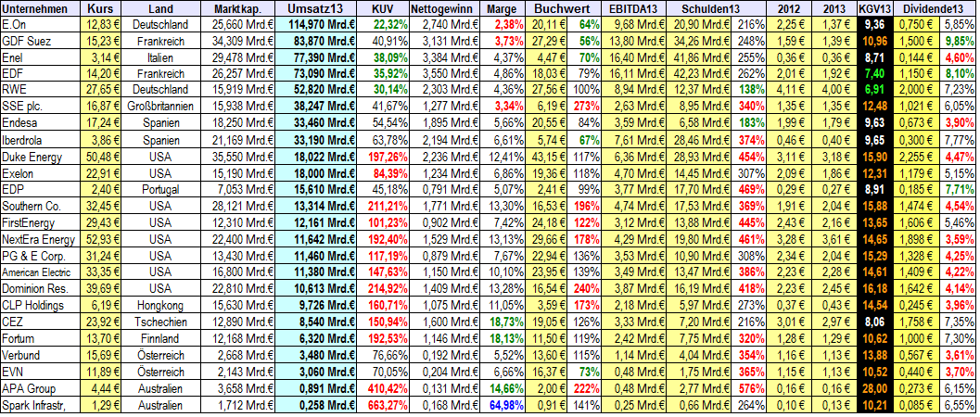Select the EBITDA13 column header

634,8
